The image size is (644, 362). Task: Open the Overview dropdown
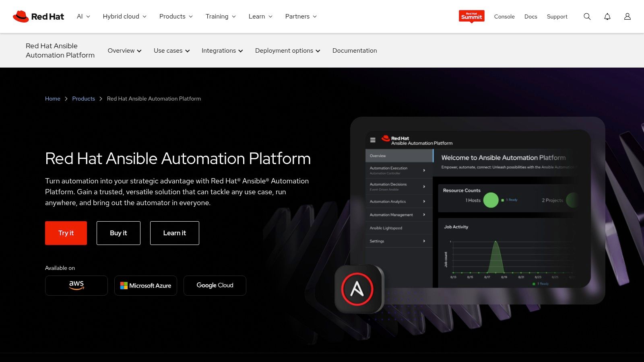tap(124, 51)
